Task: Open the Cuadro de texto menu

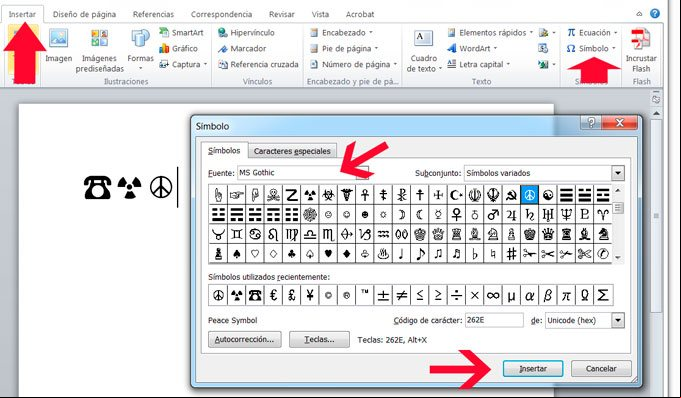Action: 423,50
